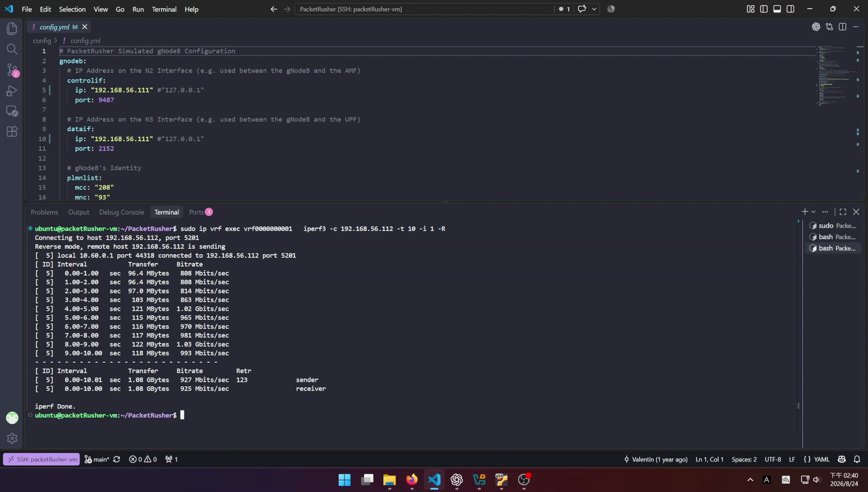Go back in navigation history

click(x=274, y=9)
